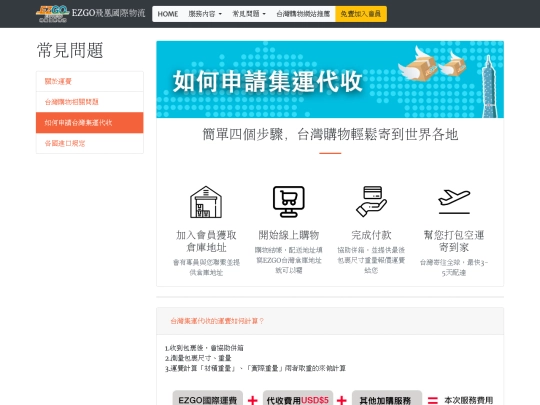Click the hand holding credit card icon
This screenshot has height=405, width=540.
tap(371, 202)
